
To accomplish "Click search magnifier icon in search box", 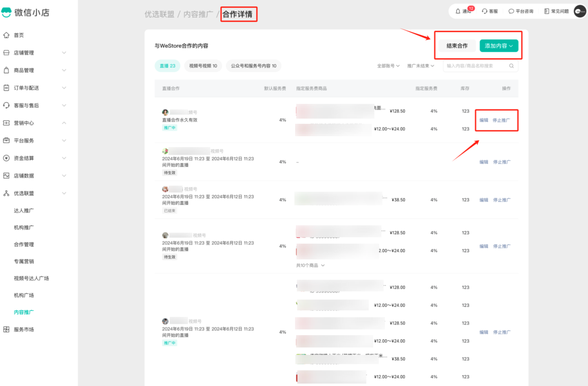I will [511, 66].
